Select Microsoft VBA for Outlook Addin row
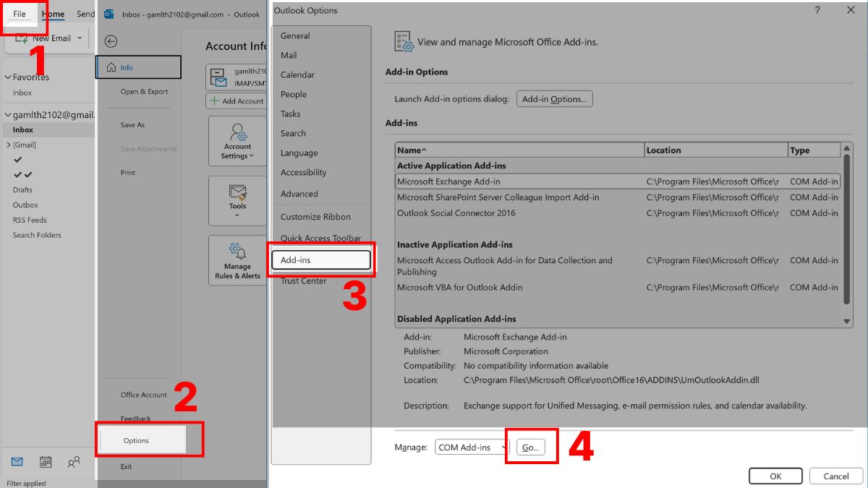 618,287
